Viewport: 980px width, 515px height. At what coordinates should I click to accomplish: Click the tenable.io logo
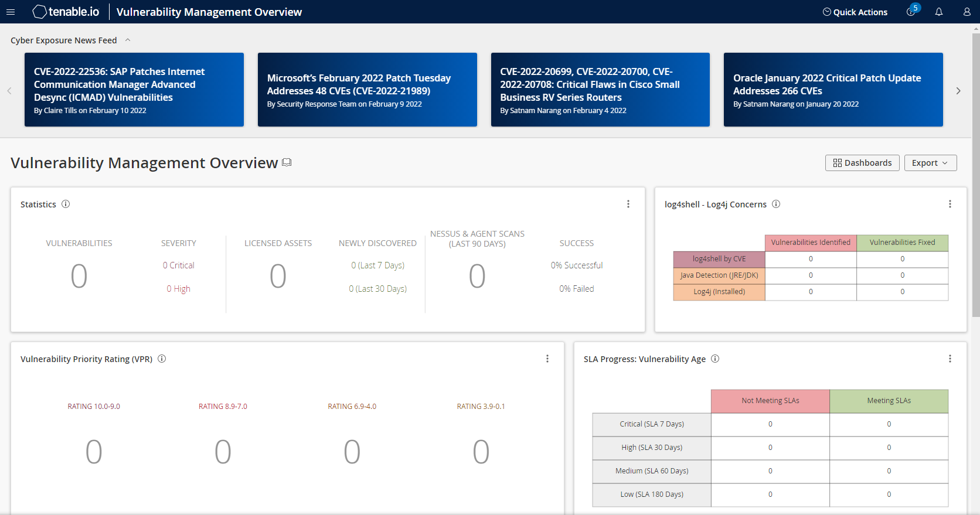pyautogui.click(x=66, y=12)
